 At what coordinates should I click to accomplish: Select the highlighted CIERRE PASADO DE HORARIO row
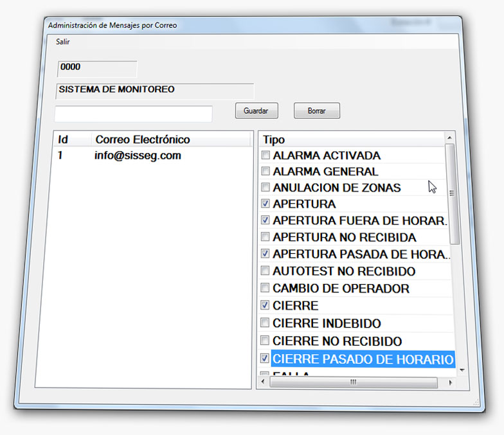coord(363,359)
